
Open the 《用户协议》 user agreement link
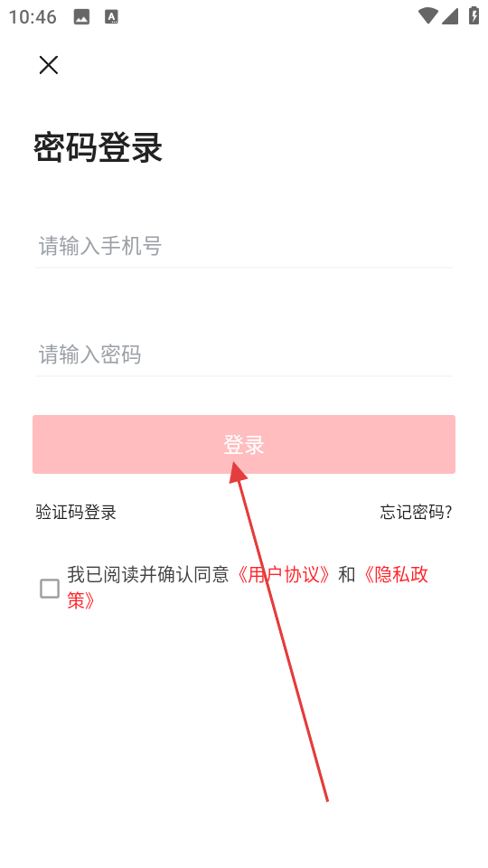[284, 575]
